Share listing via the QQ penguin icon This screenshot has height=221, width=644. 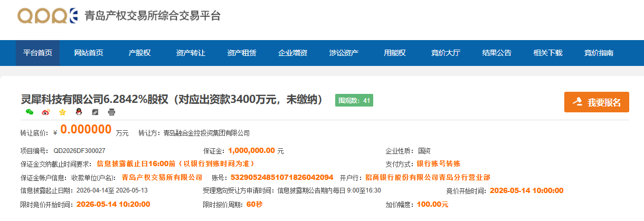tap(79, 112)
